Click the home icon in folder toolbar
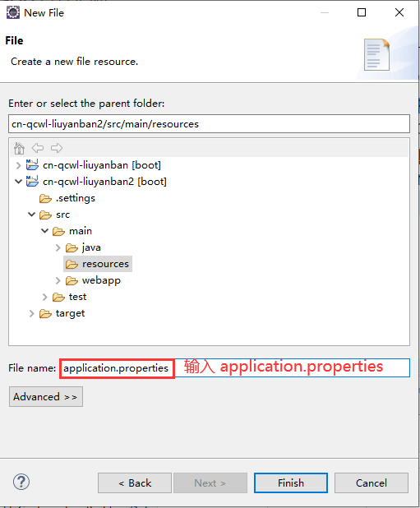The width and height of the screenshot is (420, 508). click(20, 148)
